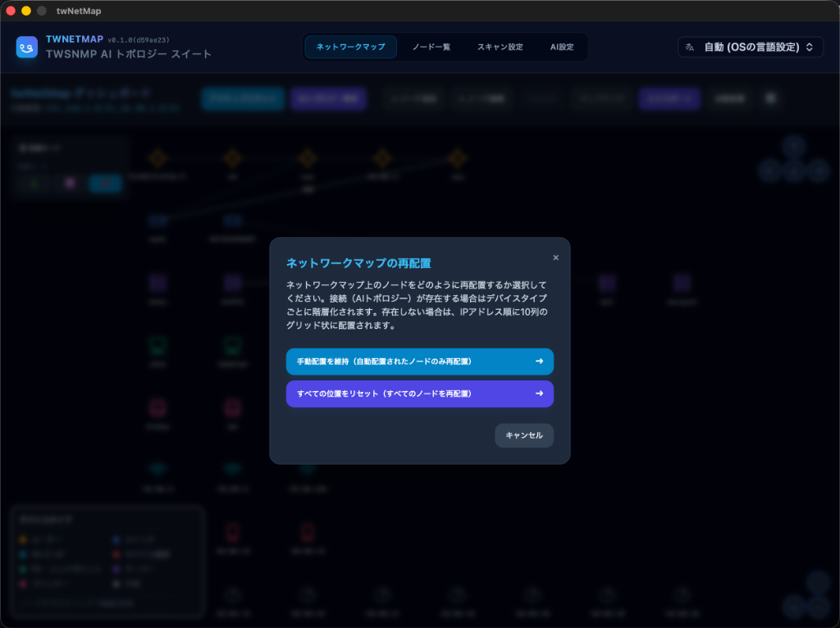Image resolution: width=840 pixels, height=628 pixels.
Task: Click the TWNETMAP heading text
Action: pyautogui.click(x=75, y=39)
